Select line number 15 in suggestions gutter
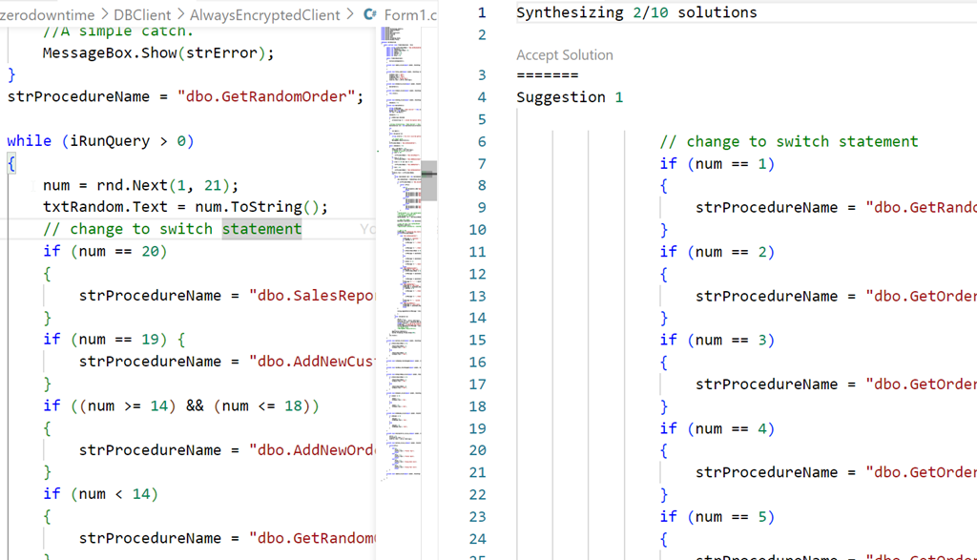This screenshot has width=977, height=560. [478, 340]
